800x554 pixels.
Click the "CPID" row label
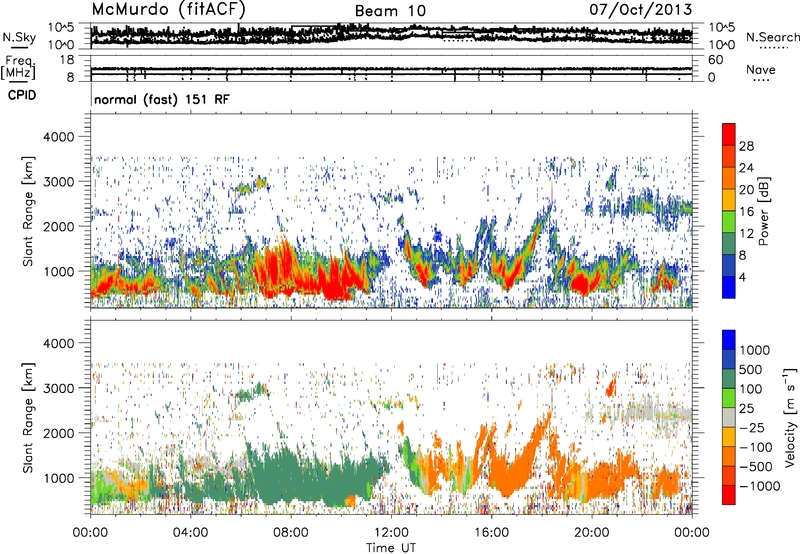pyautogui.click(x=22, y=95)
